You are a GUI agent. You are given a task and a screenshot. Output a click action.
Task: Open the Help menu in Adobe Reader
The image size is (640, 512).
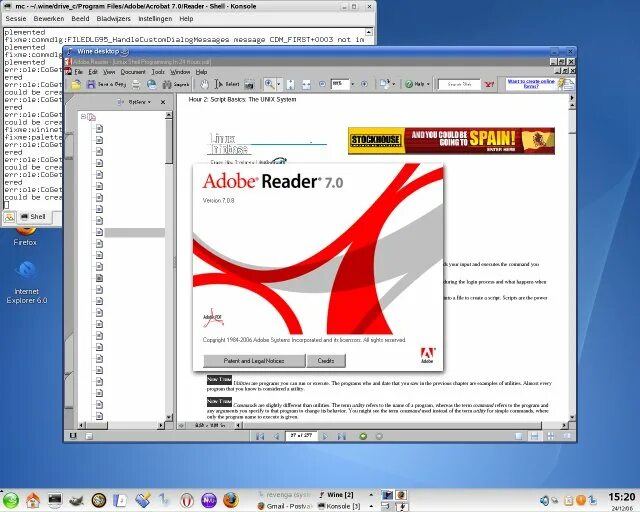201,72
